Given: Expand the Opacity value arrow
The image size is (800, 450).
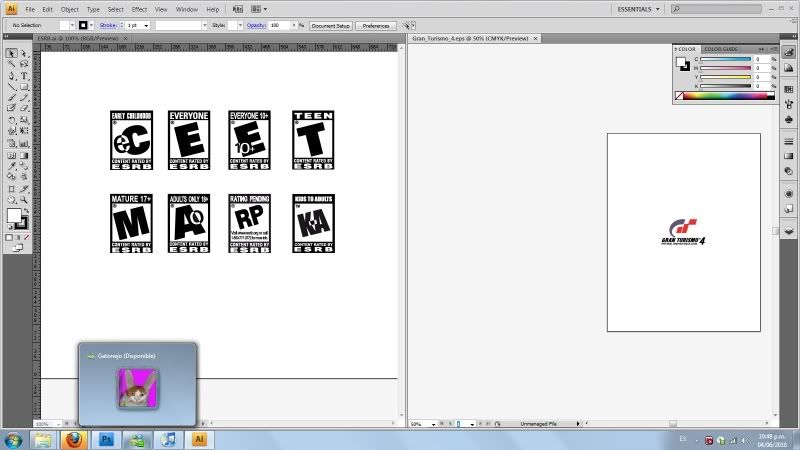Looking at the screenshot, I should [x=293, y=25].
